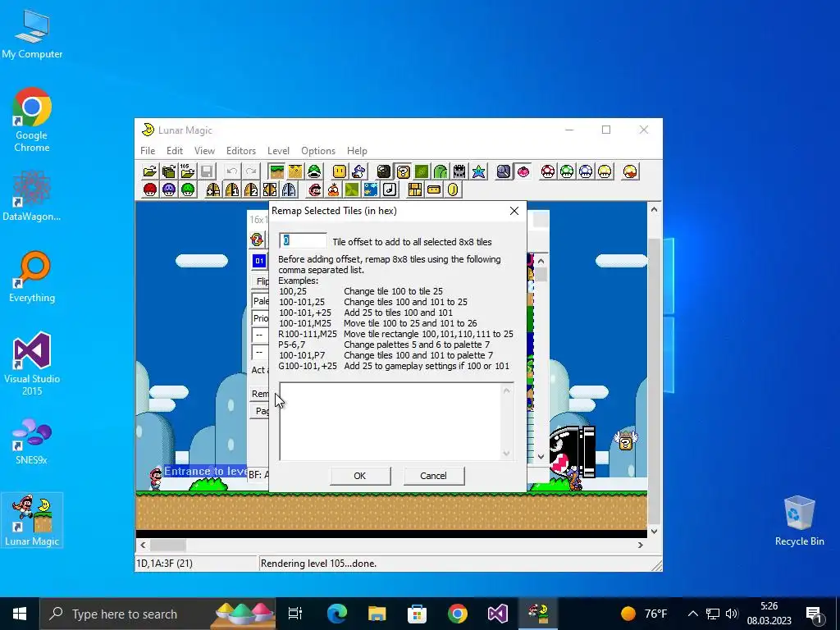Close the Remap Selected Tiles dialog
Viewport: 840px width, 630px height.
click(514, 211)
